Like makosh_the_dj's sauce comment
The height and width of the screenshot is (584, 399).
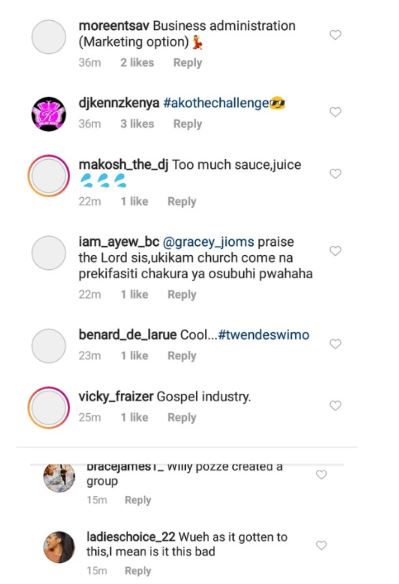coord(335,174)
